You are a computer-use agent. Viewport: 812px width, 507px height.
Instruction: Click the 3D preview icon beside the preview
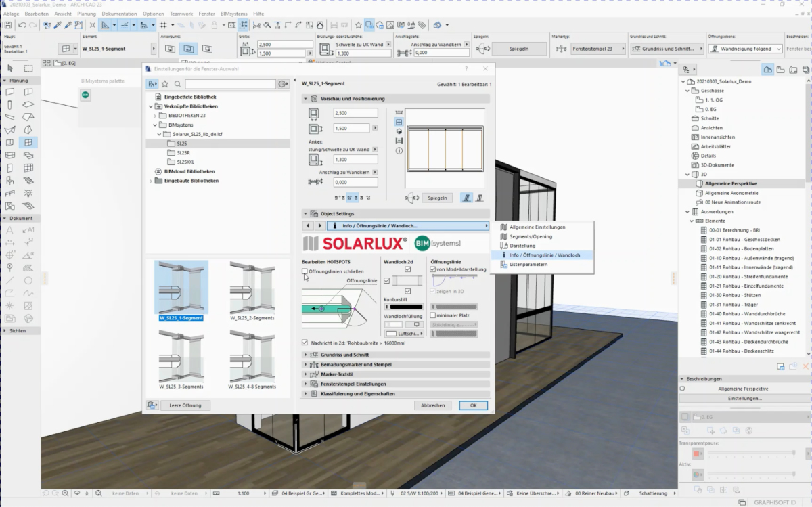pos(399,131)
